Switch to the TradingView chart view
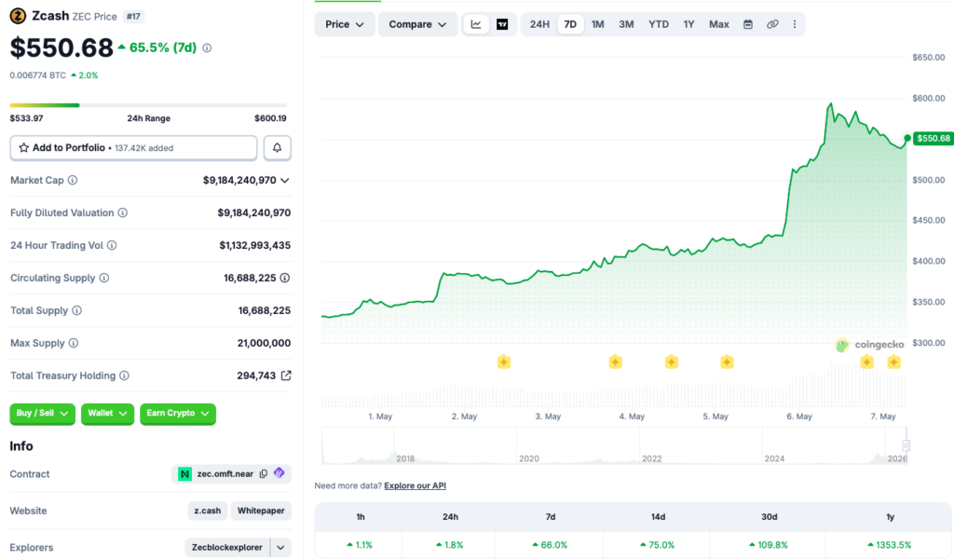This screenshot has height=560, width=954. tap(502, 24)
